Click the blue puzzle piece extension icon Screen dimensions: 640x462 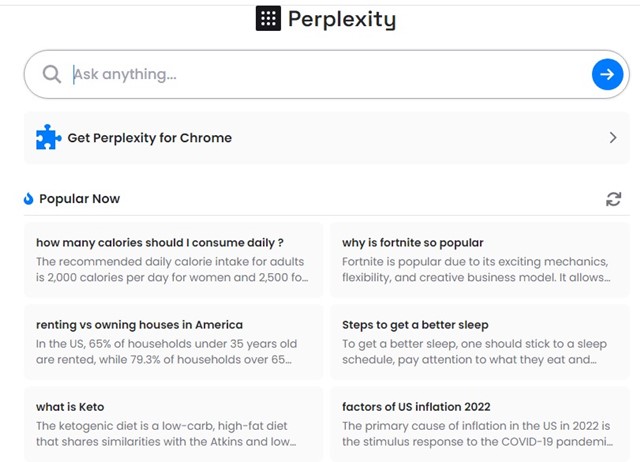click(48, 137)
